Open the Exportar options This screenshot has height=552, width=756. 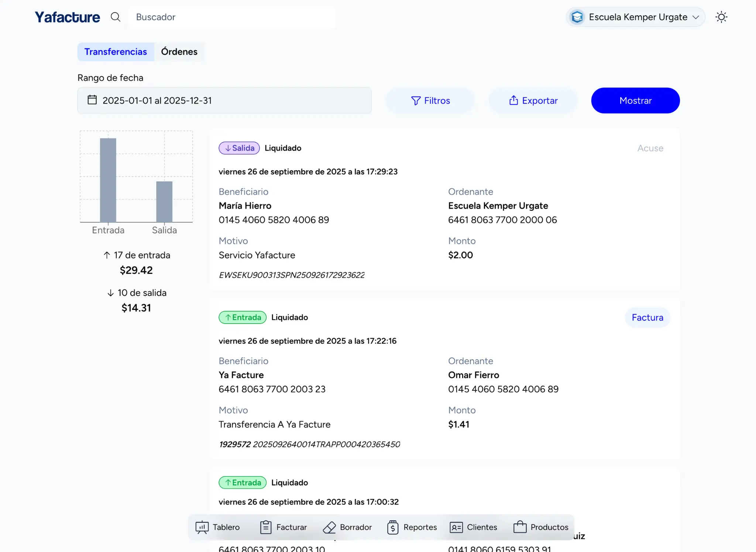[x=533, y=100]
